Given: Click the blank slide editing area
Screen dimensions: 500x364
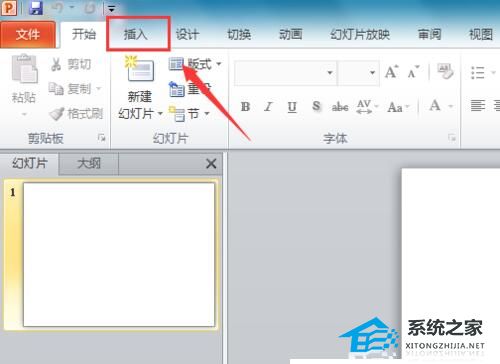Looking at the screenshot, I should tap(450, 263).
